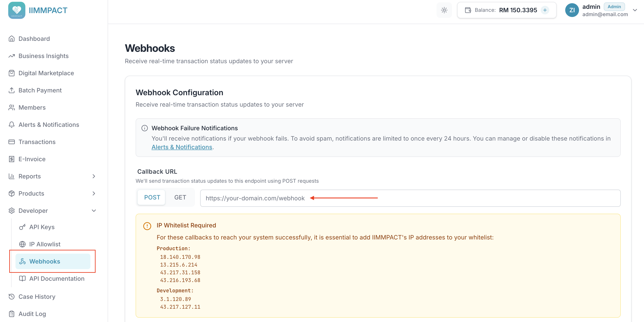Open the Case History clock icon
644x322 pixels.
11,297
